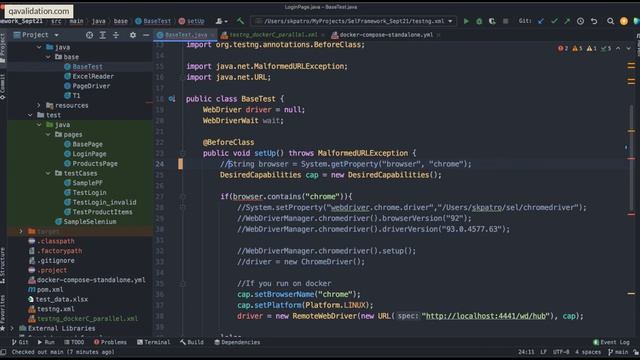Select Opened File target icon in Project panel
This screenshot has width=640, height=360.
pos(89,35)
